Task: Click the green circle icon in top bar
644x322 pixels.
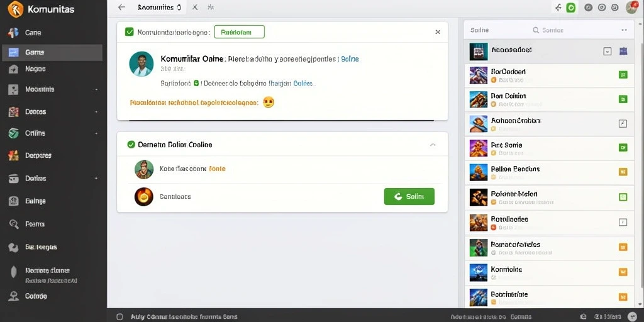Action: (x=570, y=8)
